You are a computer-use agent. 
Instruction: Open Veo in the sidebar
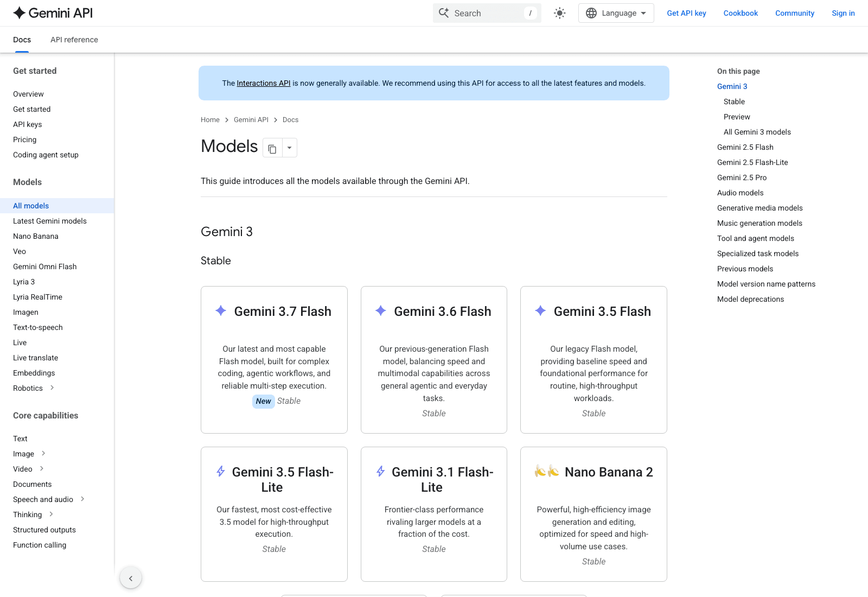point(20,251)
